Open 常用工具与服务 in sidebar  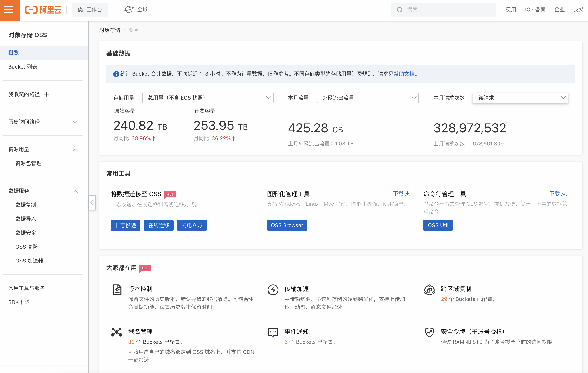click(27, 288)
